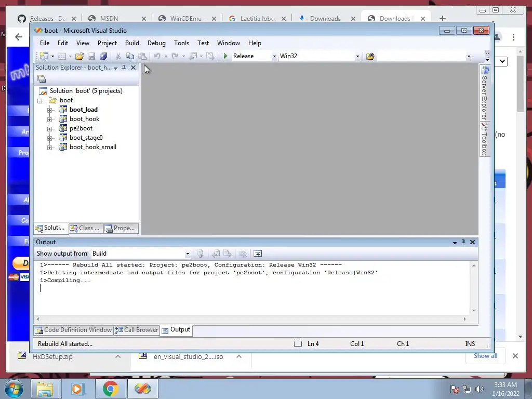Switch to the Code Definition Window tab
Screen dimensions: 532x399
pyautogui.click(x=74, y=330)
